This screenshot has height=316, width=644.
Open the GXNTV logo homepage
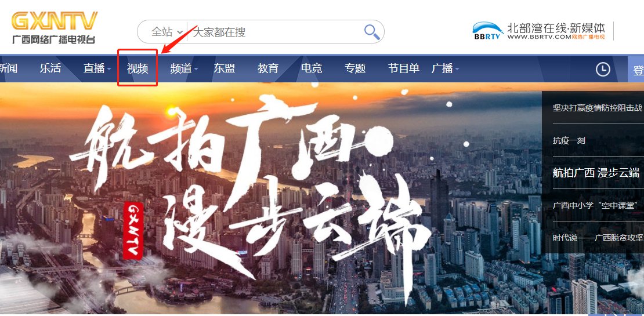pos(54,27)
